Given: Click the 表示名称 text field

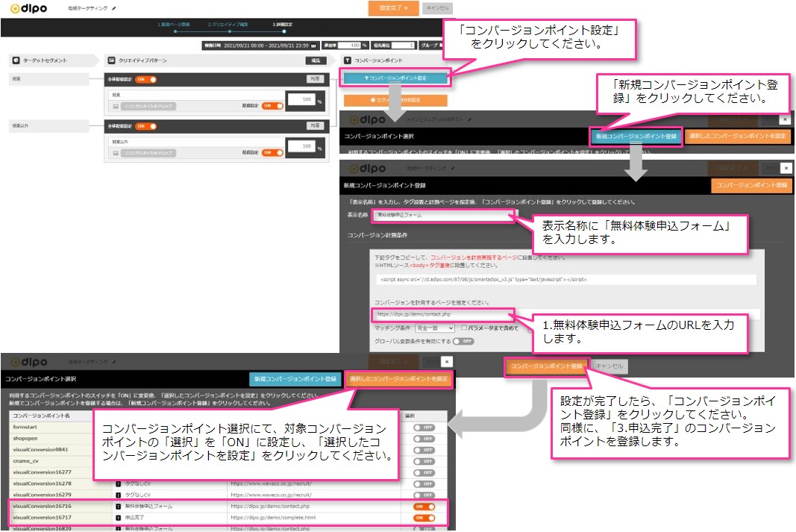Looking at the screenshot, I should pyautogui.click(x=444, y=215).
